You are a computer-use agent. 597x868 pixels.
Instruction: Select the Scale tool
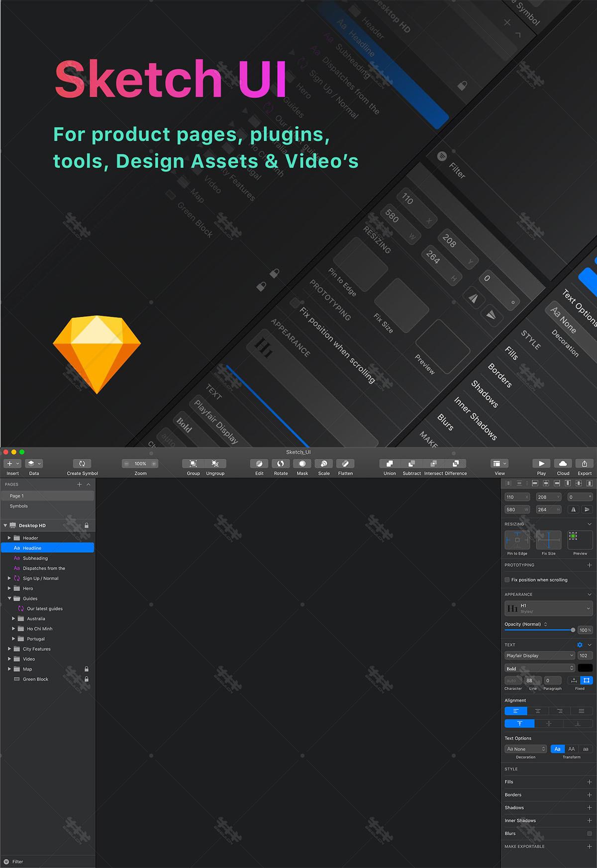point(324,463)
